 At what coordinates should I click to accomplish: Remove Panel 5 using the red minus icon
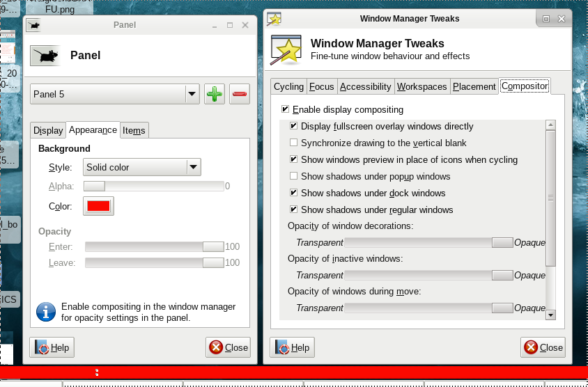point(240,95)
